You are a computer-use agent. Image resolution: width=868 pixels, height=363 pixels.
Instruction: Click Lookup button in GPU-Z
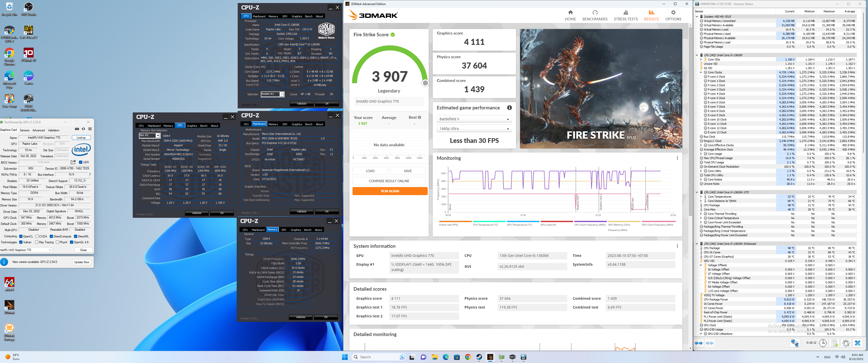coord(81,137)
